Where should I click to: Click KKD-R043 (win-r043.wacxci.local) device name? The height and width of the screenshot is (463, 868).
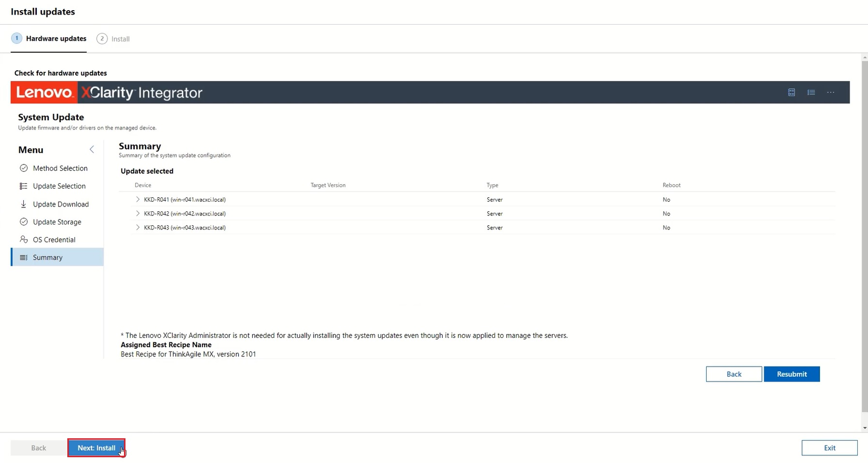tap(185, 228)
